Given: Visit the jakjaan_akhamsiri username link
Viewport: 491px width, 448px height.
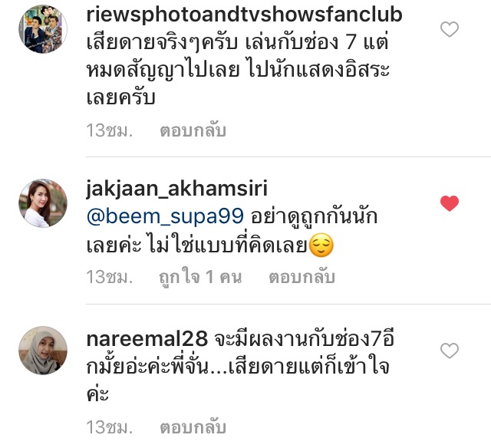Looking at the screenshot, I should point(177,188).
